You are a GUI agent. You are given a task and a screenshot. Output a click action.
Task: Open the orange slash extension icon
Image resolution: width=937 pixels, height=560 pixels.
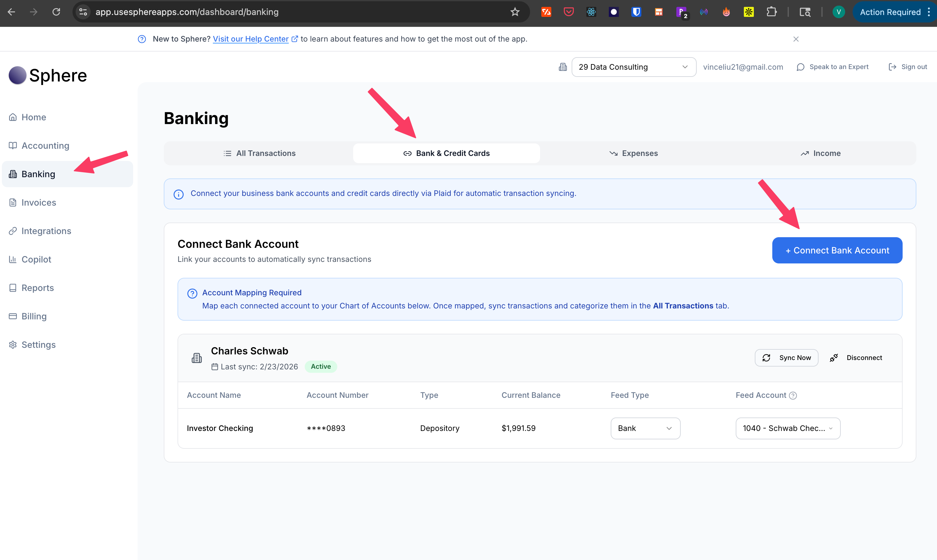click(x=546, y=12)
